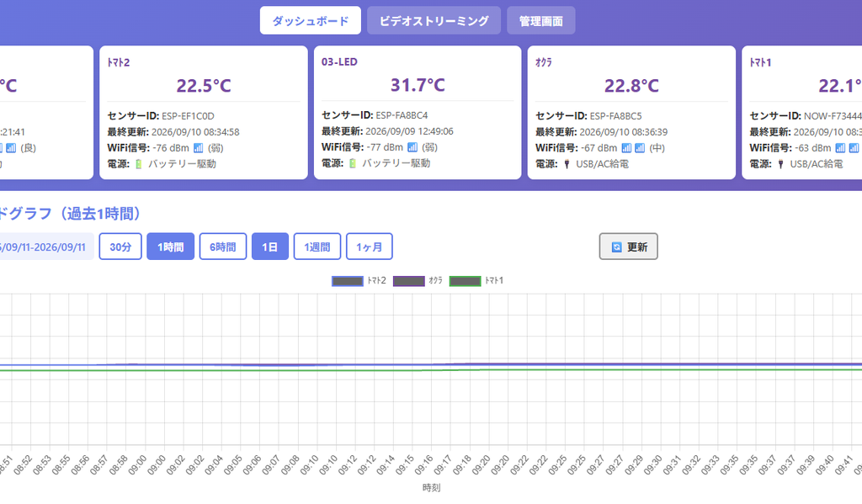Click sensor ID ESP-EF1C0D
Image resolution: width=862 pixels, height=504 pixels.
coord(188,116)
